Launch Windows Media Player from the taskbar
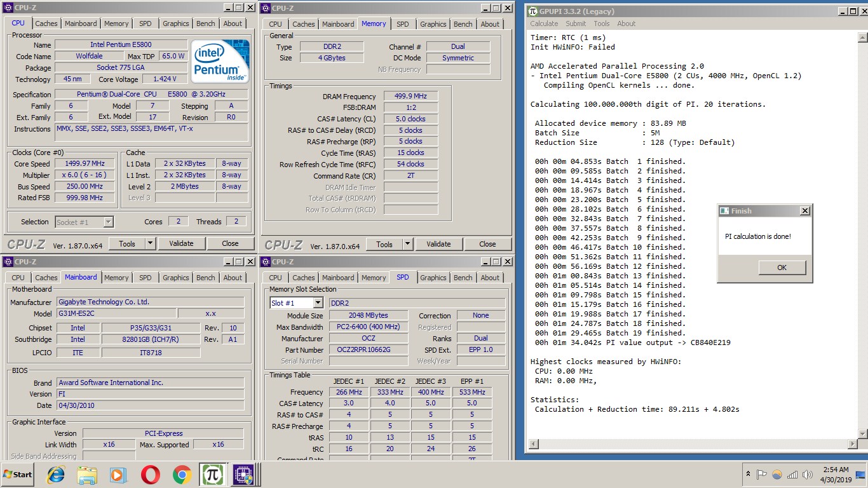 pyautogui.click(x=118, y=475)
